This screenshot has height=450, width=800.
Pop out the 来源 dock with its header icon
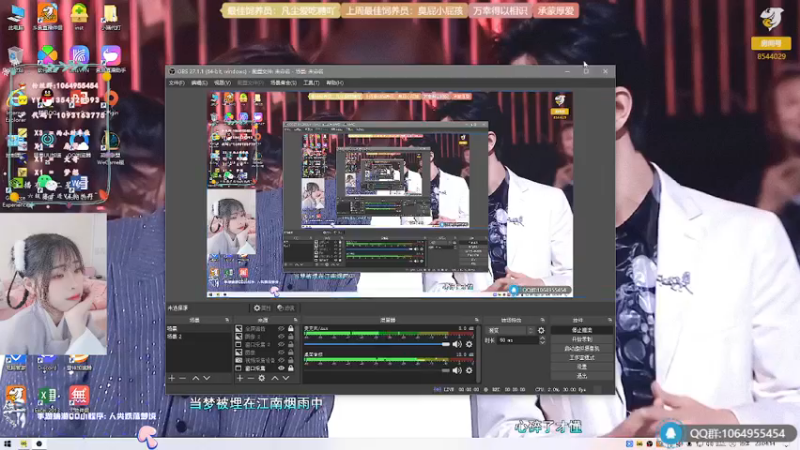click(295, 320)
